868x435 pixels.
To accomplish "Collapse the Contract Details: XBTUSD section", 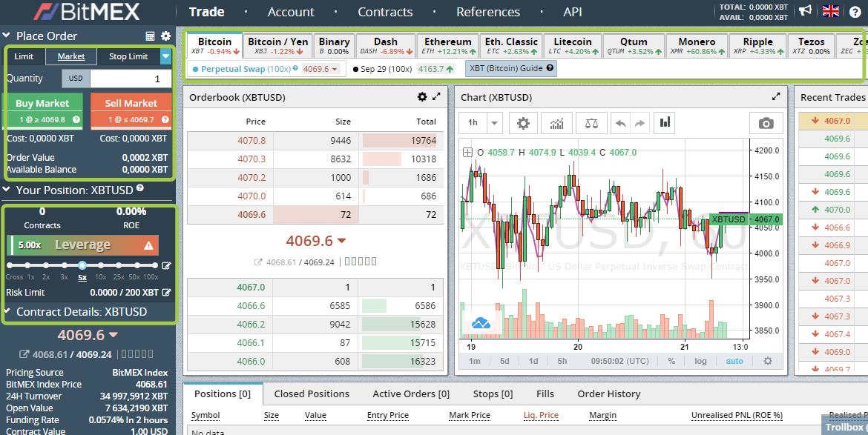I will point(7,311).
